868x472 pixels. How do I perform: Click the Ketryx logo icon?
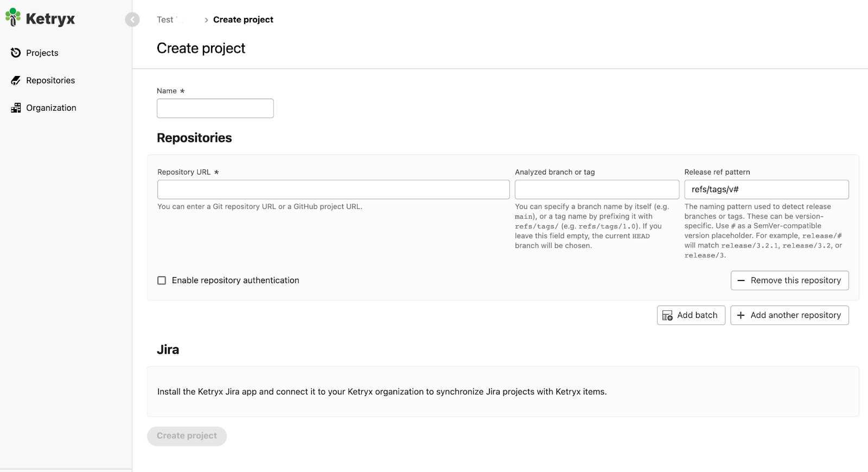click(13, 17)
